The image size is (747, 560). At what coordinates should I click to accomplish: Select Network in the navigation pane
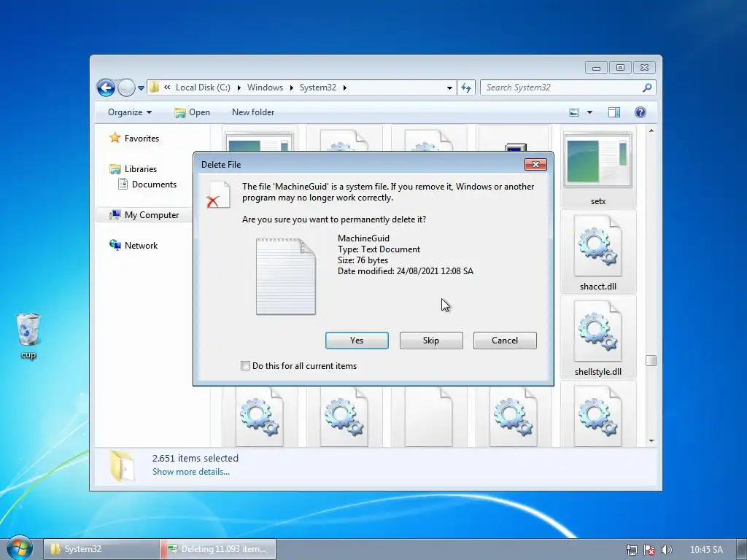pyautogui.click(x=133, y=245)
